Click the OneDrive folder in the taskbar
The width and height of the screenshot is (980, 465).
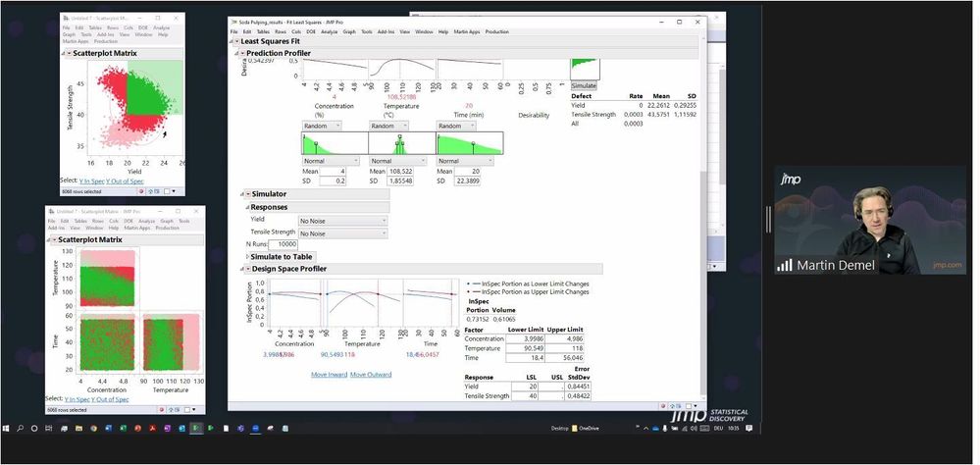pos(586,429)
